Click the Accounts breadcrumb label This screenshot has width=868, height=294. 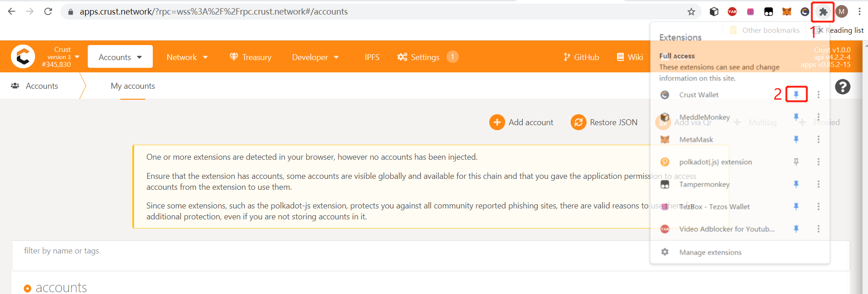coord(42,86)
